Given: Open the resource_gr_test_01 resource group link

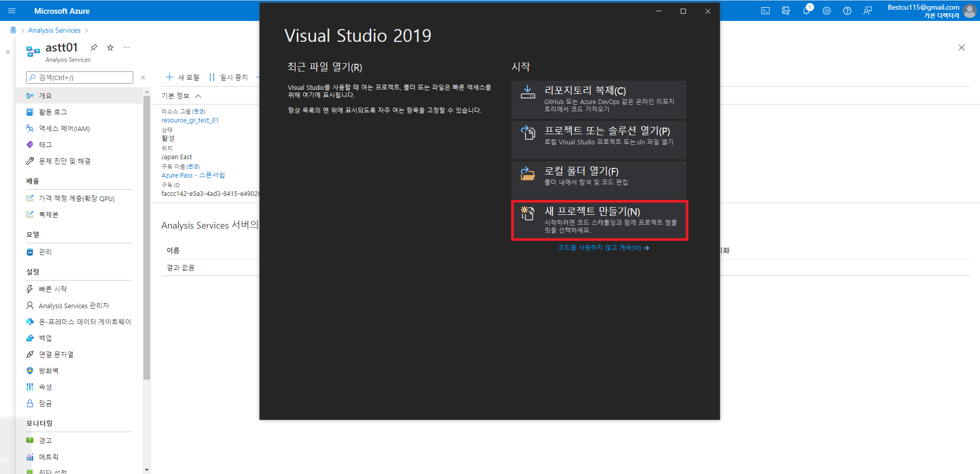Looking at the screenshot, I should point(190,120).
